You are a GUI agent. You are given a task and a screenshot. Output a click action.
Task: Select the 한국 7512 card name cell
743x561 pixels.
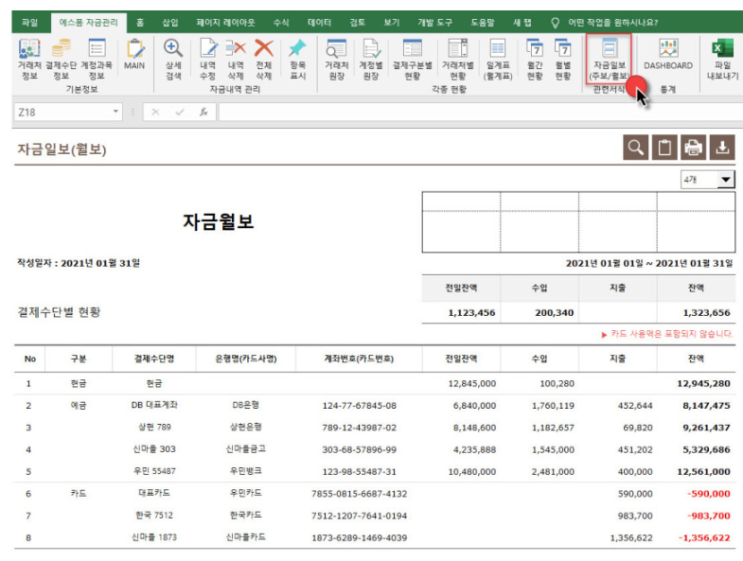[x=154, y=515]
